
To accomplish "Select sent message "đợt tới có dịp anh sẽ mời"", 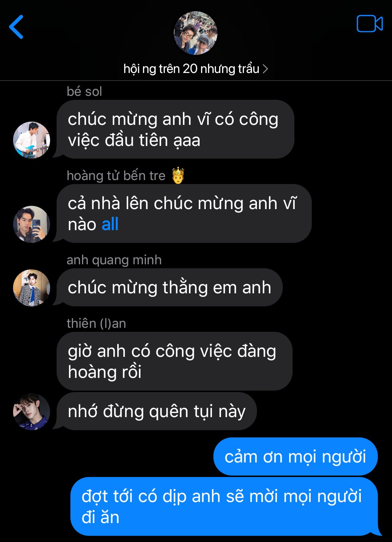I will click(x=224, y=506).
